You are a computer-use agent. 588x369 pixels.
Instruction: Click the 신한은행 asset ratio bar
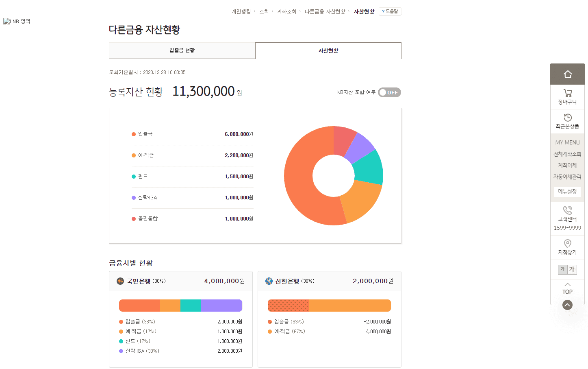click(x=329, y=306)
